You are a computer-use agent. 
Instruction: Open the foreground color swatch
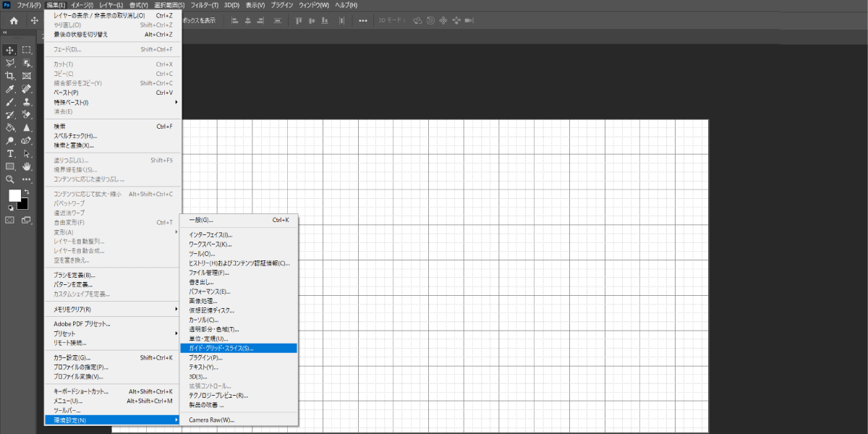(14, 195)
